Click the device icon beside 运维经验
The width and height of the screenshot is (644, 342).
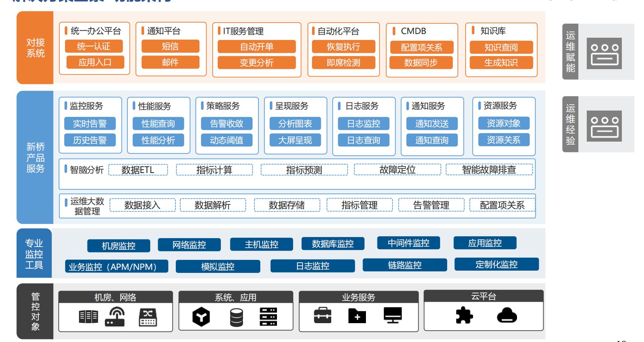click(x=604, y=126)
